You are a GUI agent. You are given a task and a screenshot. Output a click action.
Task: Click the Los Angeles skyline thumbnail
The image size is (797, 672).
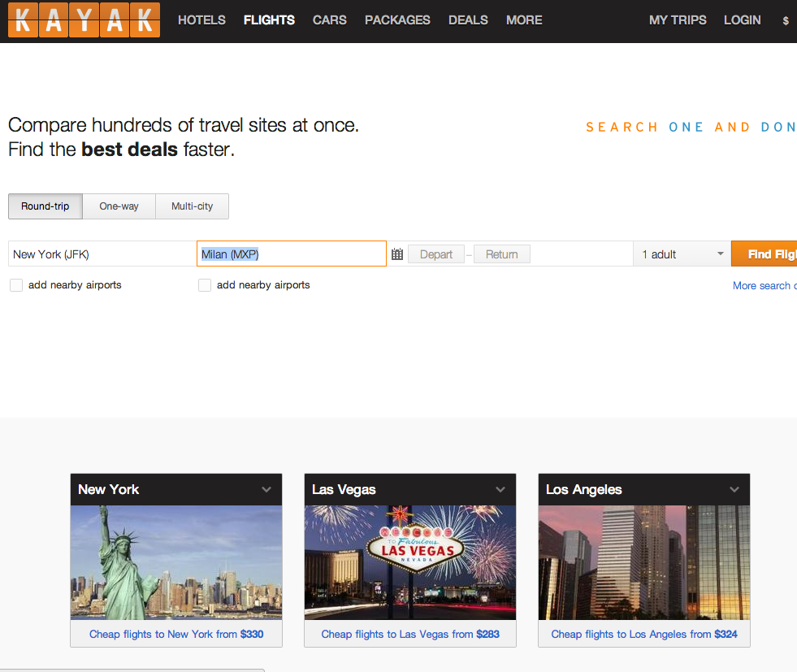pos(644,562)
